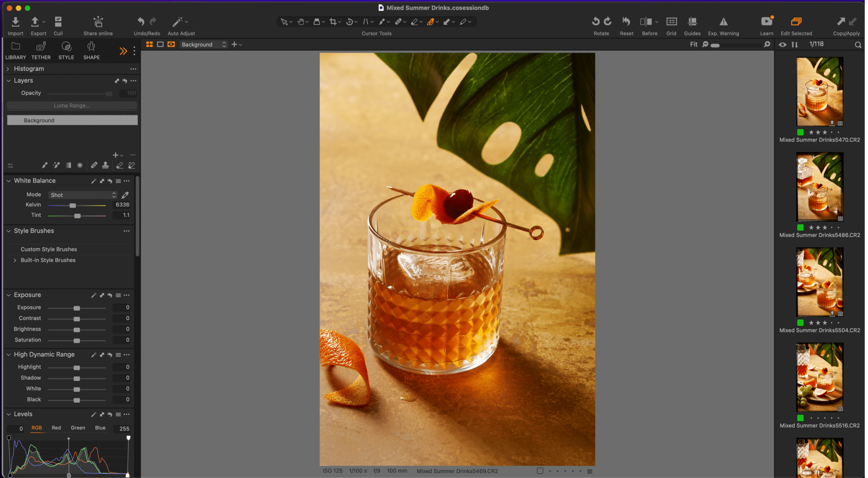This screenshot has width=868, height=478.
Task: Switch to the Shape tool tab
Action: point(92,50)
